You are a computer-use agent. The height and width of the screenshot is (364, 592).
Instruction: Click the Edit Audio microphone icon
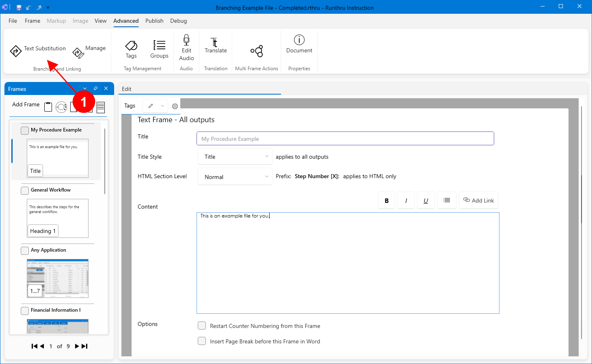(x=186, y=40)
